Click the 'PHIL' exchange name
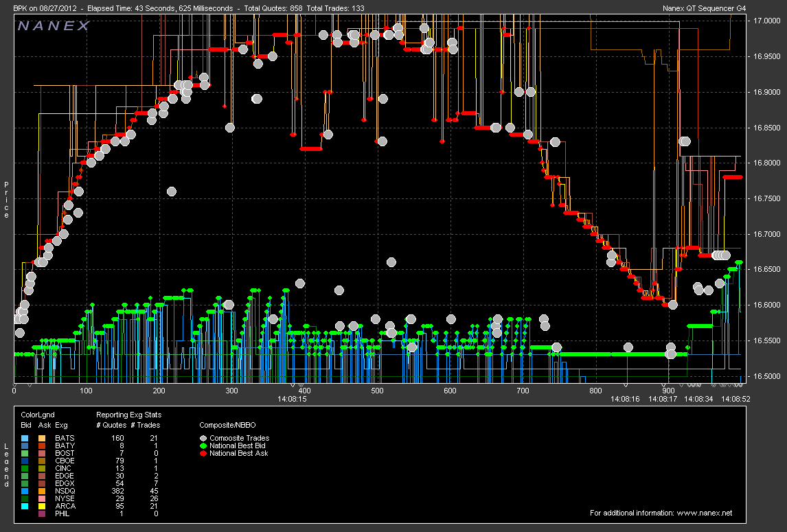Screen dimensions: 787x532 point(62,513)
